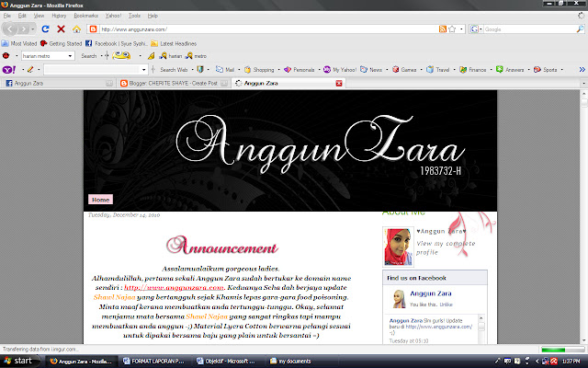The width and height of the screenshot is (588, 368).
Task: Click the highlighter icon on search toolbar
Action: tap(151, 55)
